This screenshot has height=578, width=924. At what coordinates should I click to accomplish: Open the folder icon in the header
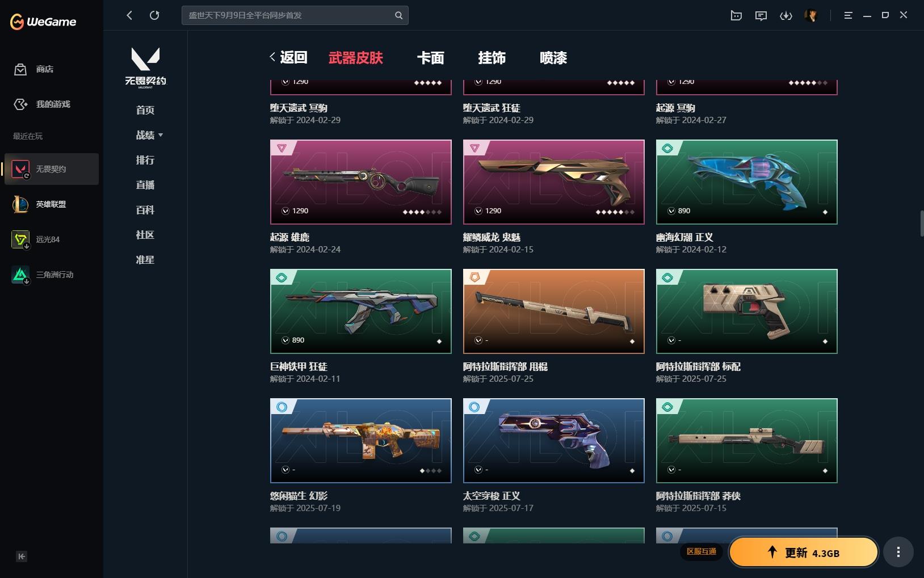pos(736,16)
